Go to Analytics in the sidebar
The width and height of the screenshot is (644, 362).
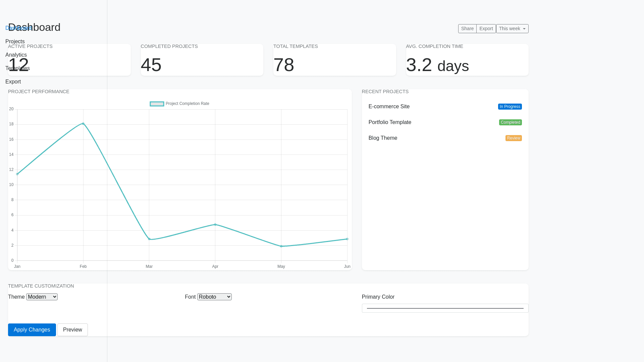pyautogui.click(x=16, y=55)
